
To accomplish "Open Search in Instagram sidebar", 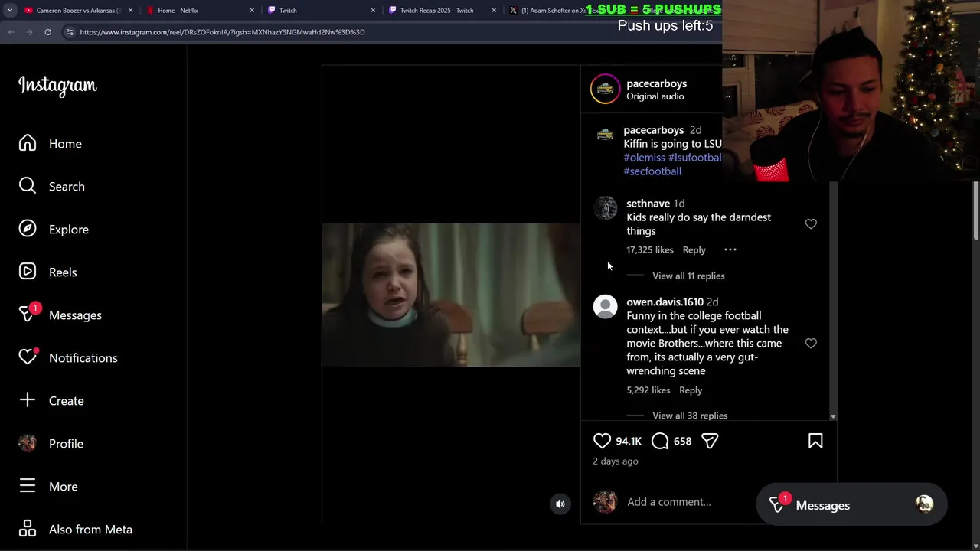I will 52,187.
